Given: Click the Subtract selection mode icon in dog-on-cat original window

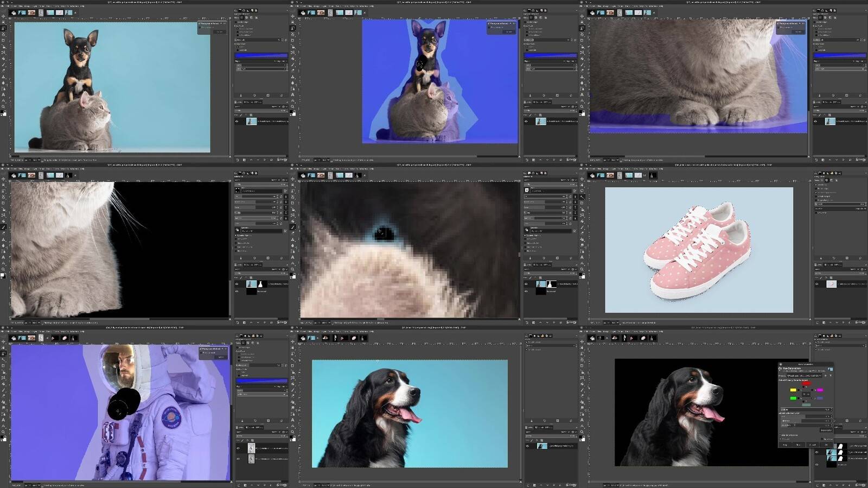Looking at the screenshot, I should (251, 17).
